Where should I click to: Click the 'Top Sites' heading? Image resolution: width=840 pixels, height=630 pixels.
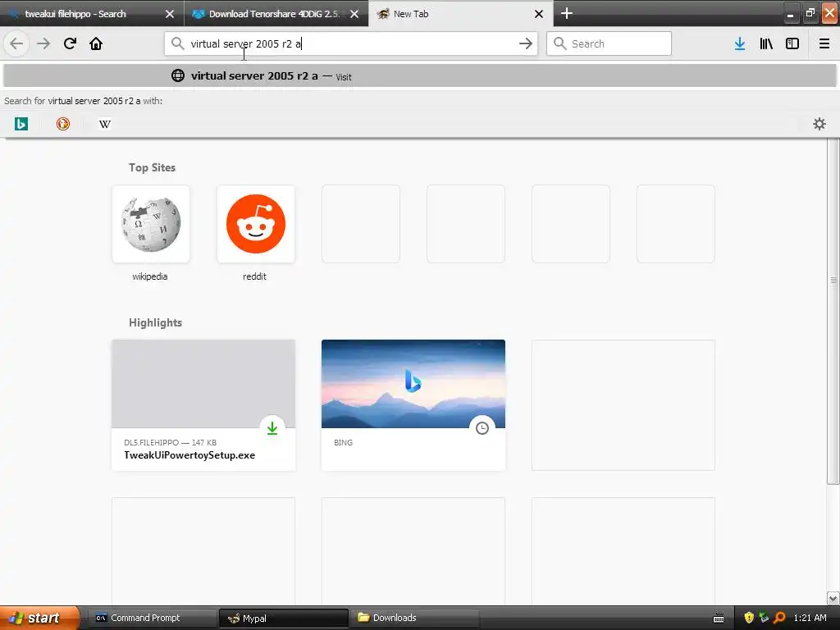tap(152, 167)
